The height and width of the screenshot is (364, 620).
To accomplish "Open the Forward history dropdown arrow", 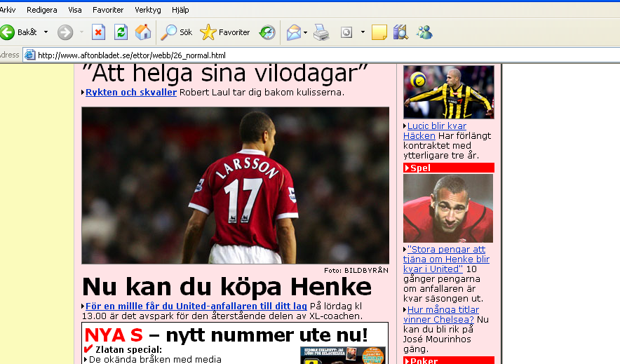I will tap(82, 32).
